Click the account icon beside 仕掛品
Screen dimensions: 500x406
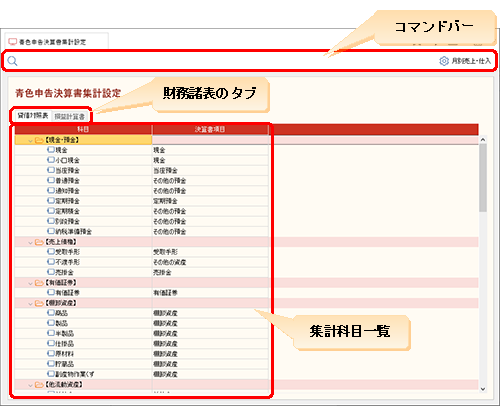coord(51,343)
